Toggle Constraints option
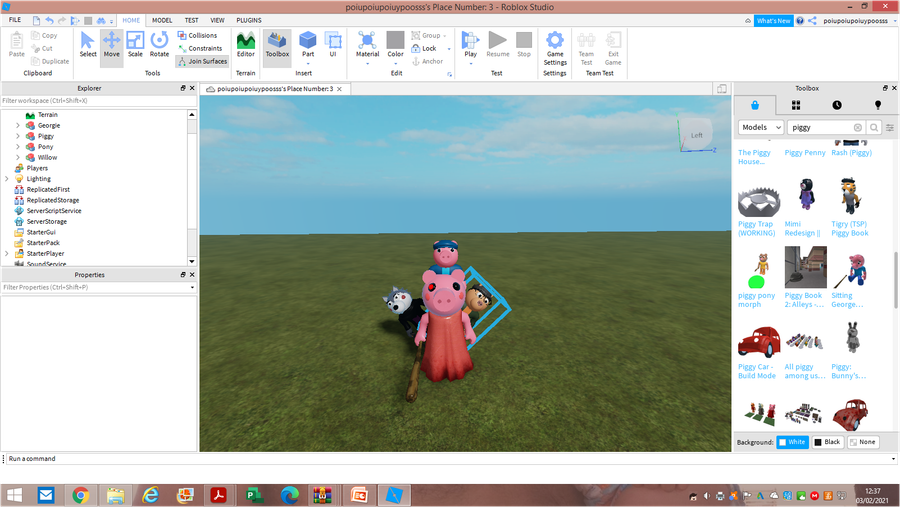 click(200, 49)
